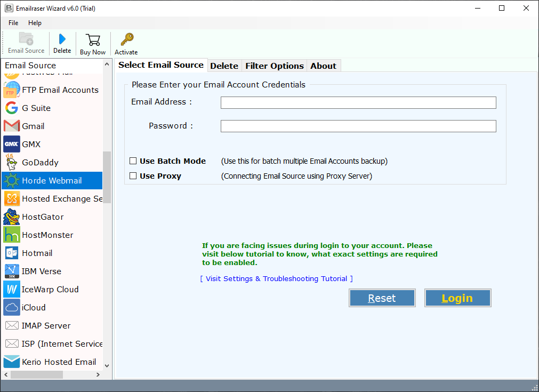
Task: Select GMX text in source list
Action: pyautogui.click(x=31, y=144)
